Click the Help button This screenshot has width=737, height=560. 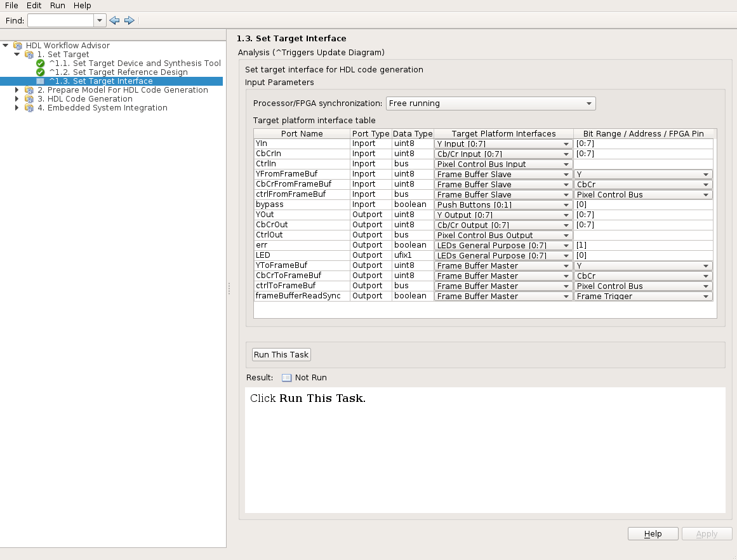pos(653,534)
